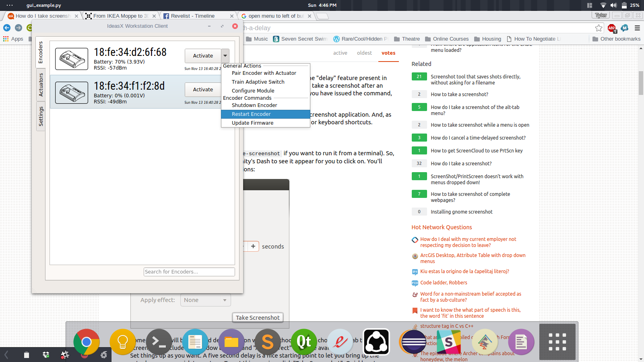Open related question 'How to take a screenshot?'
Image resolution: width=644 pixels, height=362 pixels.
459,95
